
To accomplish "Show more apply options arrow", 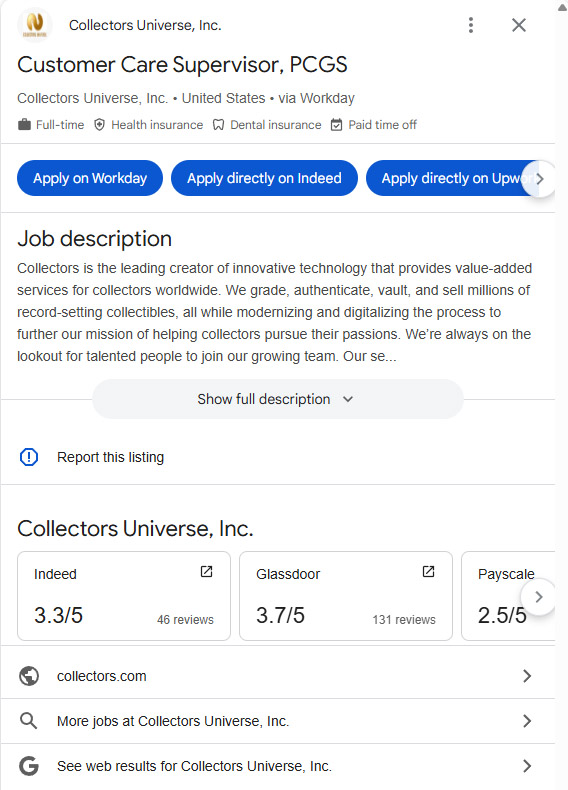I will 539,178.
